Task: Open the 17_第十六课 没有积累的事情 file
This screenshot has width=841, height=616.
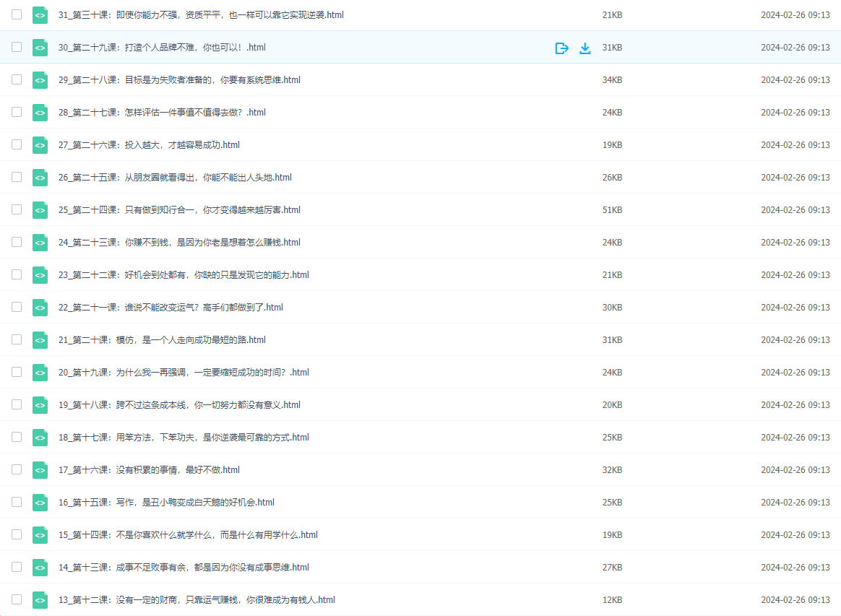Action: coord(149,470)
